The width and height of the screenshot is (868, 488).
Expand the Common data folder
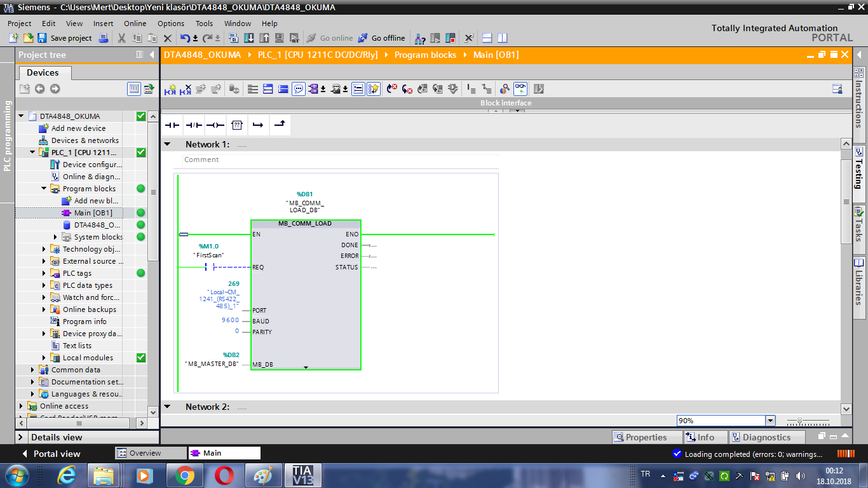click(x=32, y=370)
